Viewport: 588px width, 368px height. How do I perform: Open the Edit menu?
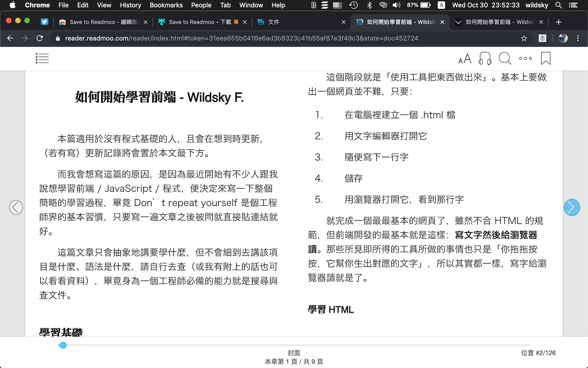(x=83, y=5)
